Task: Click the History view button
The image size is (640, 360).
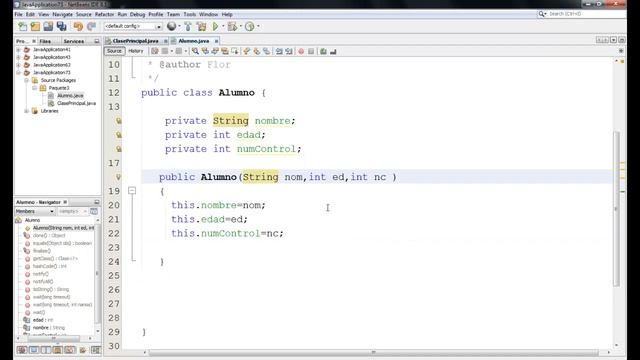Action: pos(136,51)
